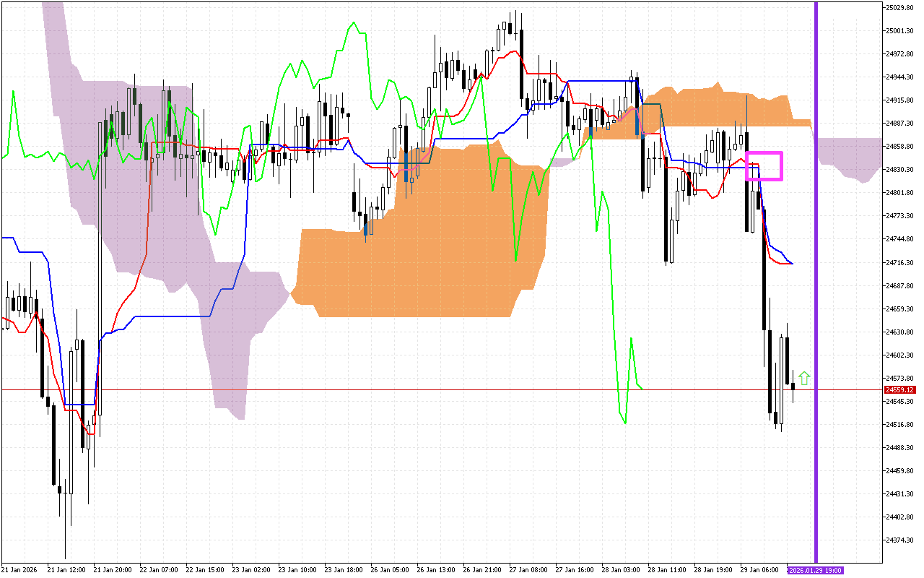924x578 pixels.
Task: Click the 26 Jan 05:00 time axis label
Action: pos(388,570)
